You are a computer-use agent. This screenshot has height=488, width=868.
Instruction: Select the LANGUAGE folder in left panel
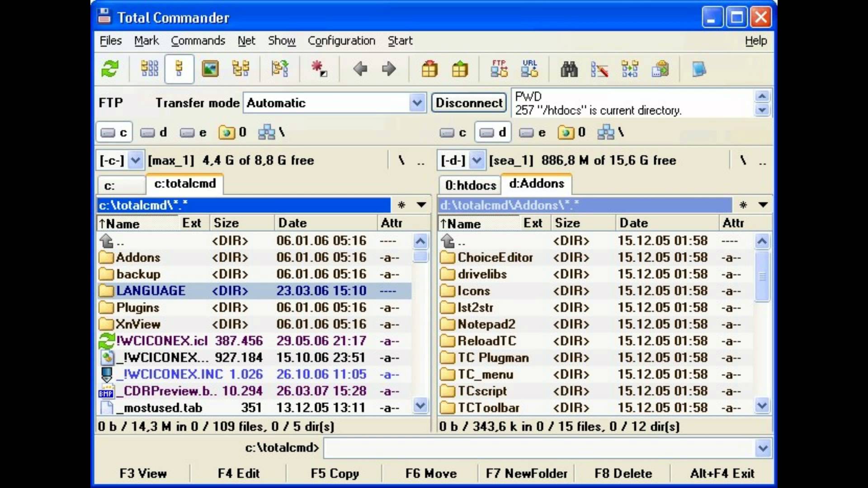(151, 290)
